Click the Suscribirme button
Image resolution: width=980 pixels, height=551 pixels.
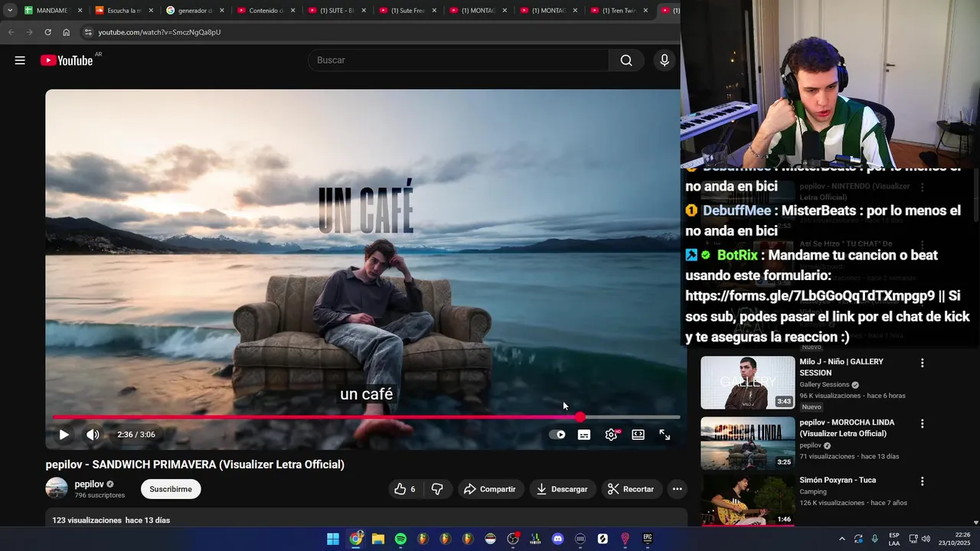[171, 489]
